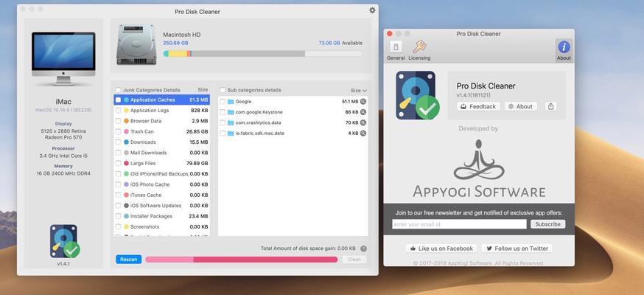Check the Trash Can checkbox
Screen dimensions: 644x295
[119, 131]
